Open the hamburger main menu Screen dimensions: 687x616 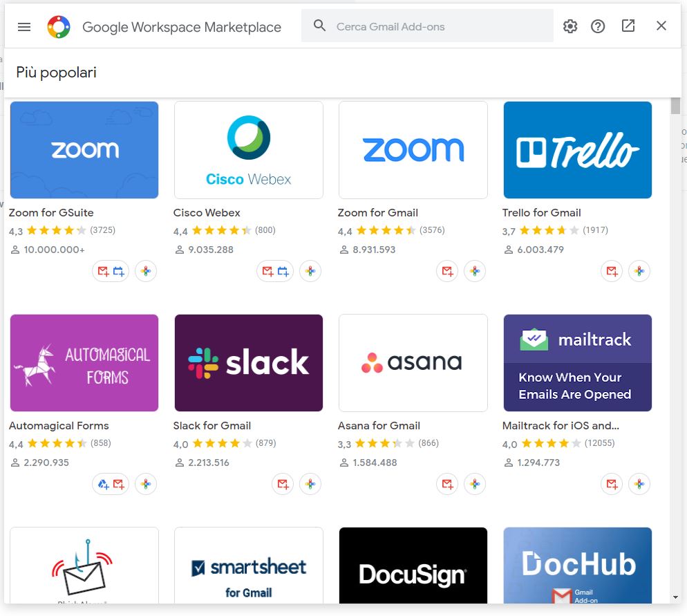click(x=24, y=27)
